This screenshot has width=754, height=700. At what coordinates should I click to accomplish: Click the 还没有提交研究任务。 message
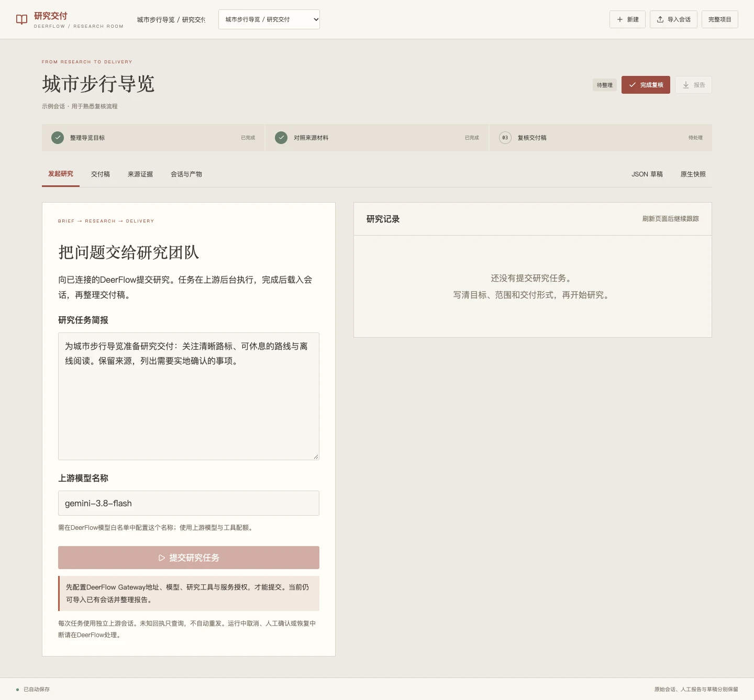533,278
